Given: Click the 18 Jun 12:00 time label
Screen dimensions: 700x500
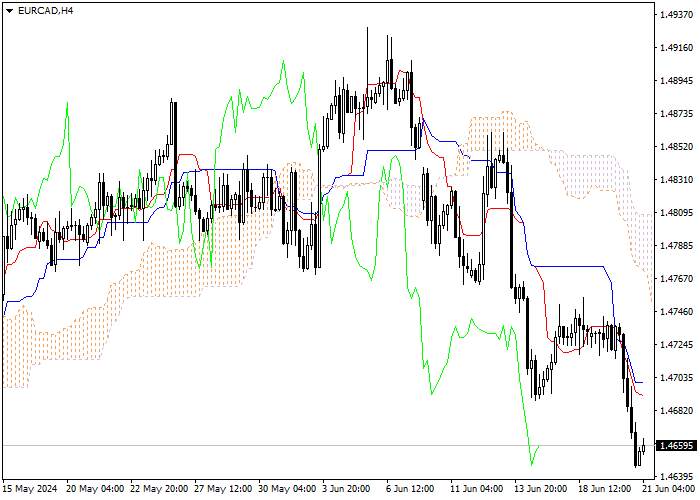Looking at the screenshot, I should [605, 489].
